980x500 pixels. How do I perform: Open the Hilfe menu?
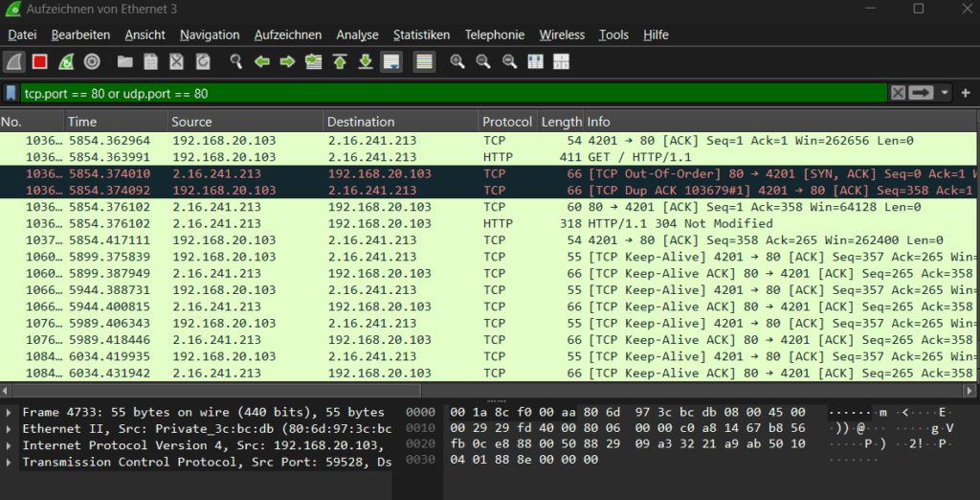tap(656, 35)
